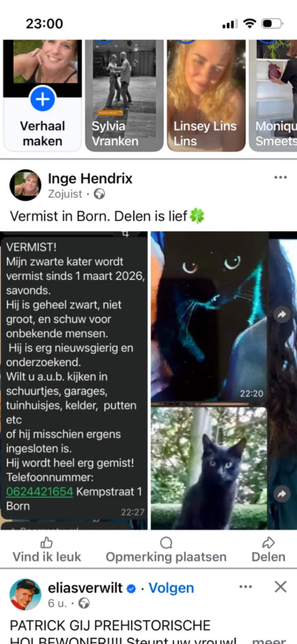Open the Inge Hendrix name link
The width and height of the screenshot is (297, 644).
click(90, 178)
